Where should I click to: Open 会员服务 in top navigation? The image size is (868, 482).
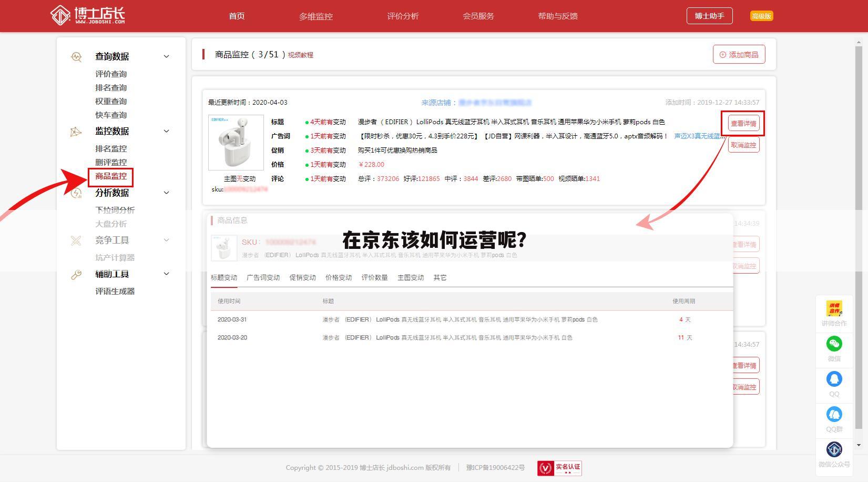point(478,16)
